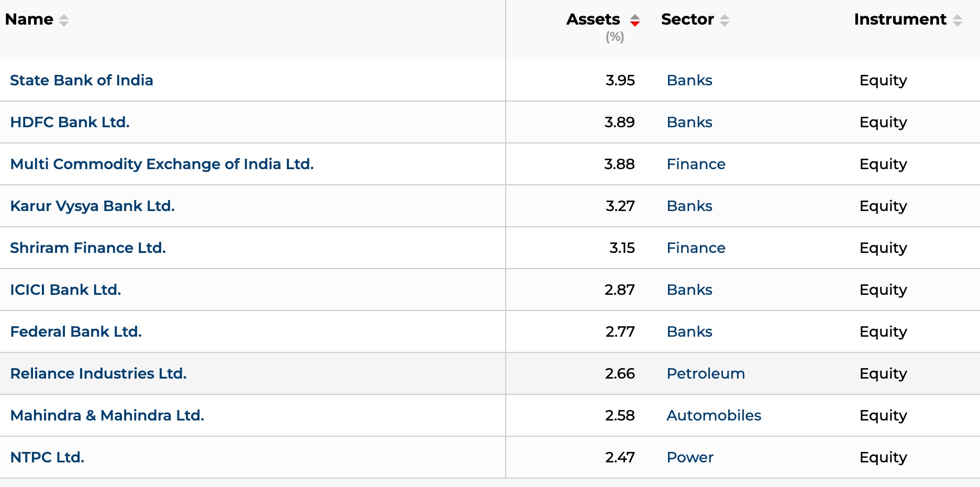The image size is (980, 487).
Task: Sort table by Name column arrows
Action: click(64, 20)
